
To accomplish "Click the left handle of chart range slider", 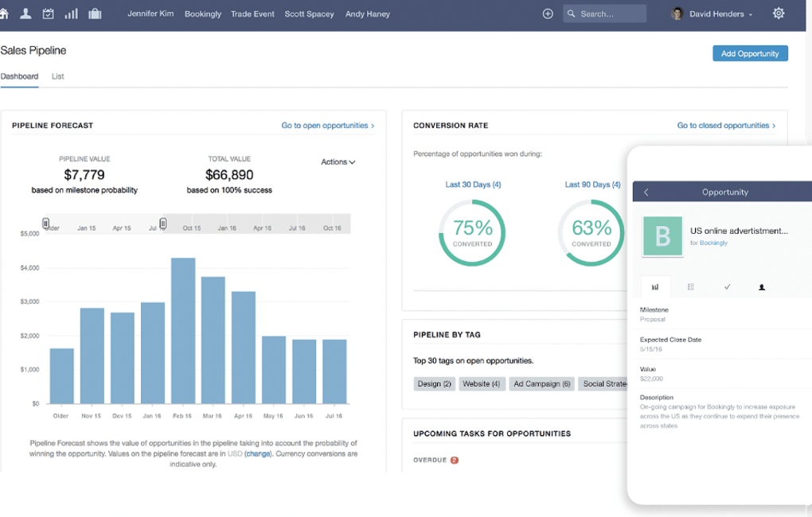I will pyautogui.click(x=46, y=224).
